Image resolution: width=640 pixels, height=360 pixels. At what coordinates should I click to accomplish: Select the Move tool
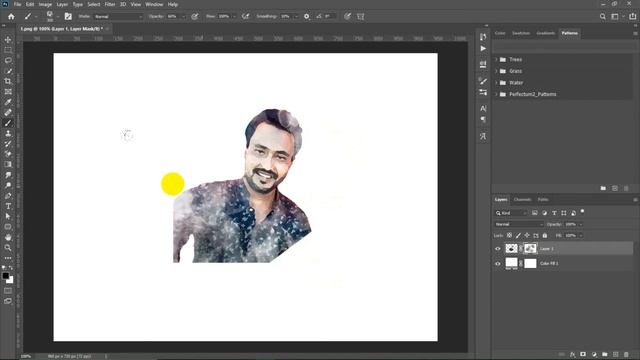(x=8, y=40)
